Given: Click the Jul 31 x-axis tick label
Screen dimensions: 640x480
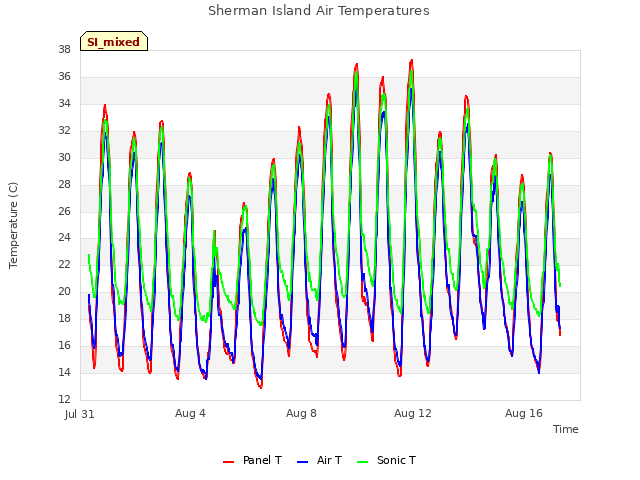Looking at the screenshot, I should tap(80, 414).
